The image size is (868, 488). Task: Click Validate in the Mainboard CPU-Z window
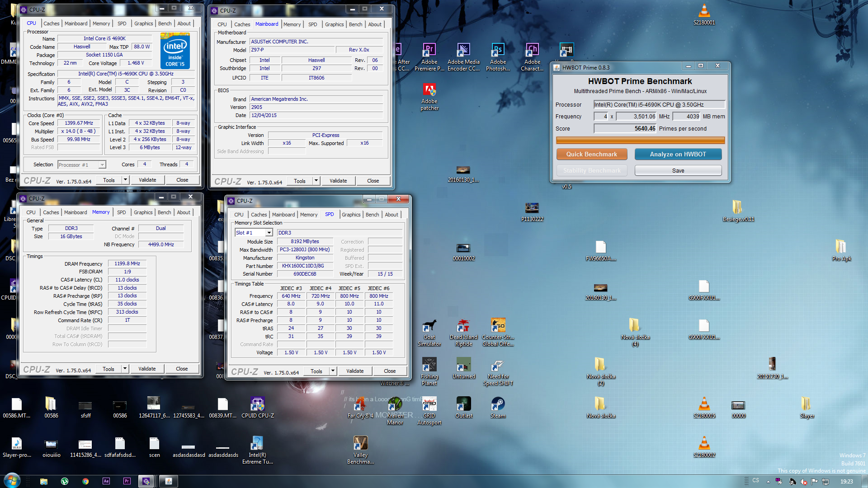[338, 181]
